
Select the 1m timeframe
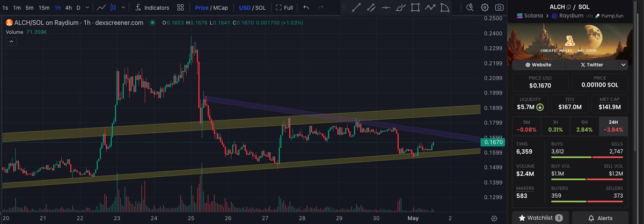point(17,8)
